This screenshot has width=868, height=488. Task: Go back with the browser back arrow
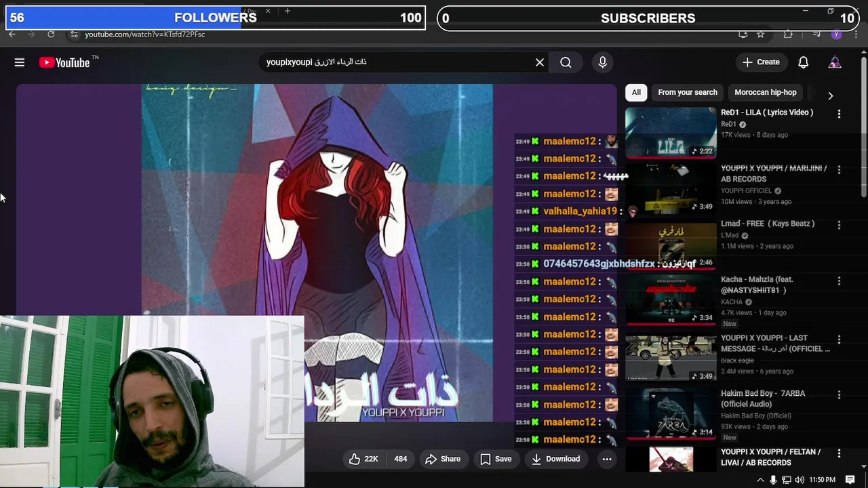(12, 34)
